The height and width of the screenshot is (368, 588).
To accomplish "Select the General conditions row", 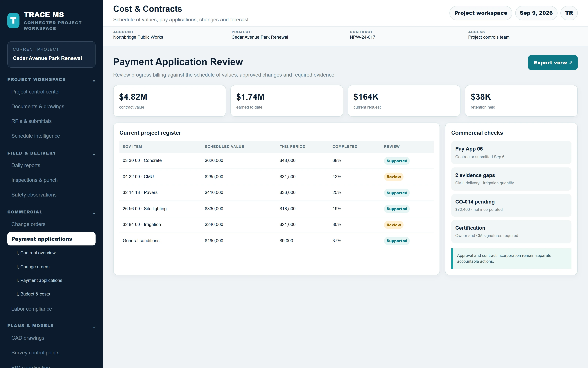I will point(276,241).
